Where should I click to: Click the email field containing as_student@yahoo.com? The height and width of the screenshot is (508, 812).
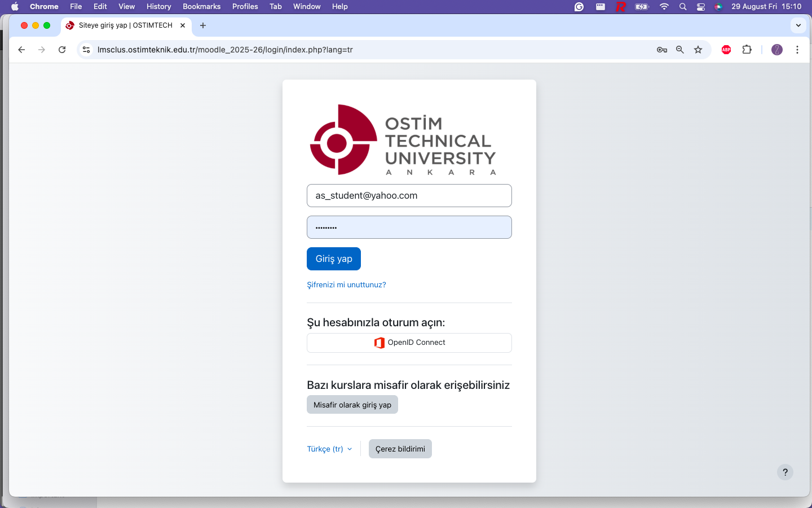[409, 195]
